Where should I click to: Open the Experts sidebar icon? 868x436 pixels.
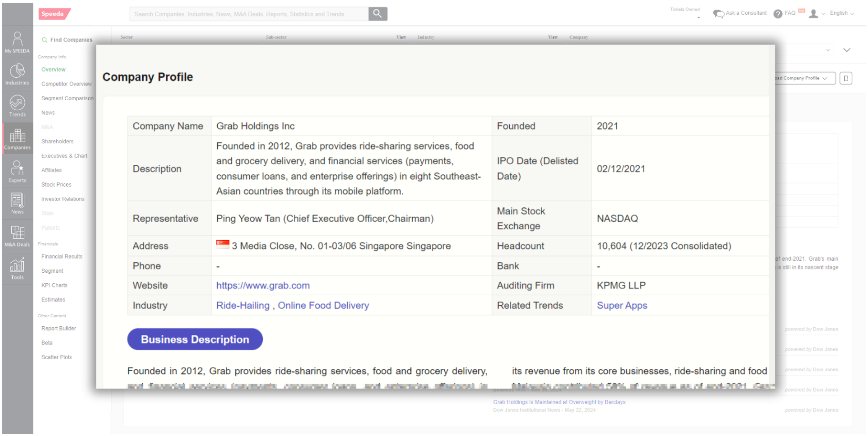[17, 171]
